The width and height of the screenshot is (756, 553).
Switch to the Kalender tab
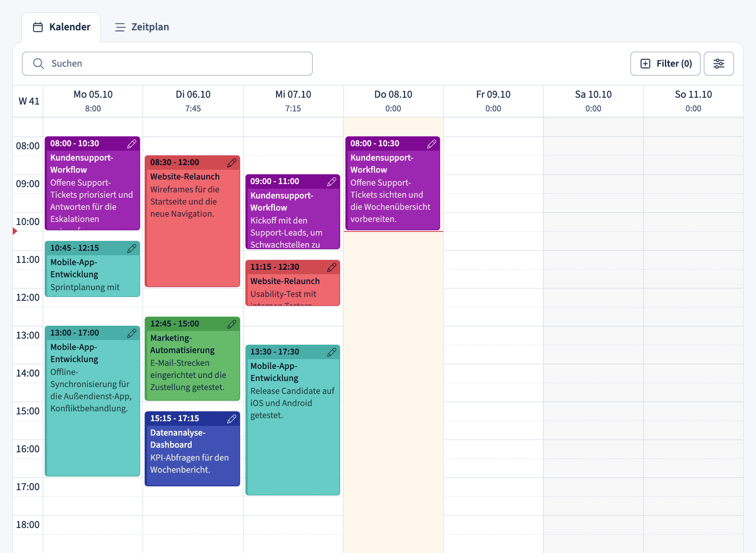point(61,27)
